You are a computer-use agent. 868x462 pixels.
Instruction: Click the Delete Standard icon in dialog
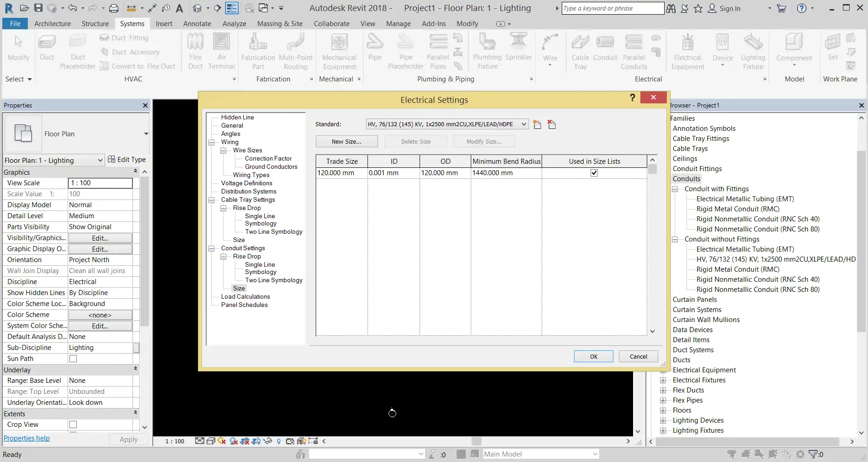pyautogui.click(x=552, y=124)
